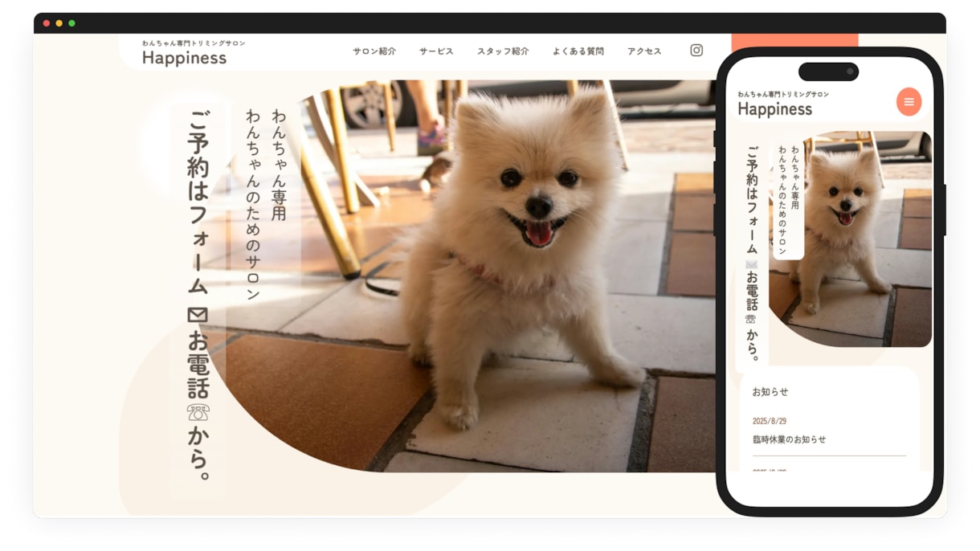Open the Instagram icon in the header
The height and width of the screenshot is (551, 980).
tap(696, 51)
